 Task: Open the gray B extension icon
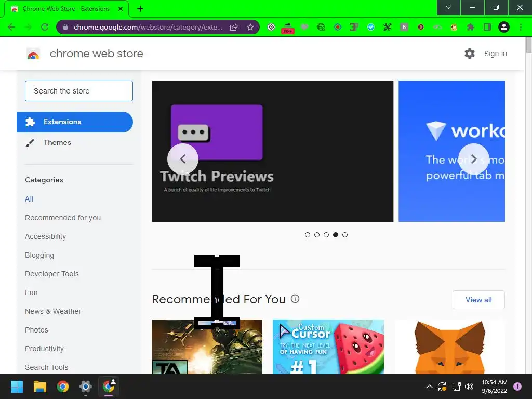(404, 27)
